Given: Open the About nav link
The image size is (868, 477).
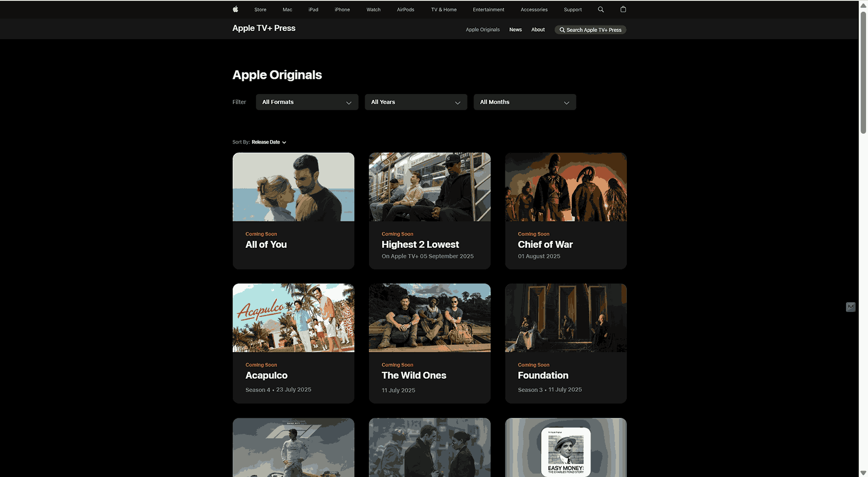Looking at the screenshot, I should coord(538,30).
